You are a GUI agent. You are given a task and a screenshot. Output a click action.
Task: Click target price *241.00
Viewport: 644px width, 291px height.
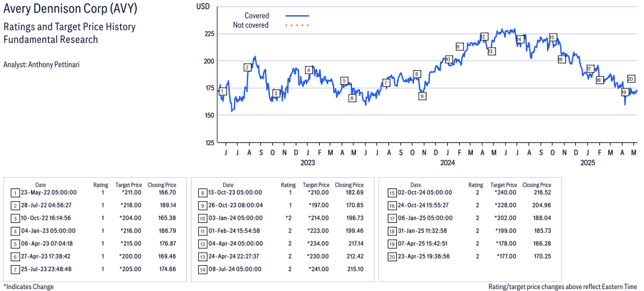(x=318, y=269)
